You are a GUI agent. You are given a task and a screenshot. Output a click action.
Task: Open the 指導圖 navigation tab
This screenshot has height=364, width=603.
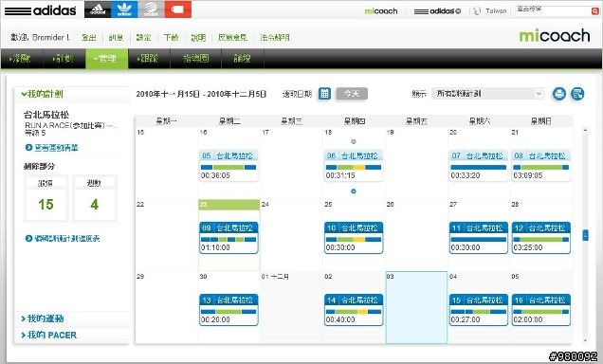tap(195, 59)
